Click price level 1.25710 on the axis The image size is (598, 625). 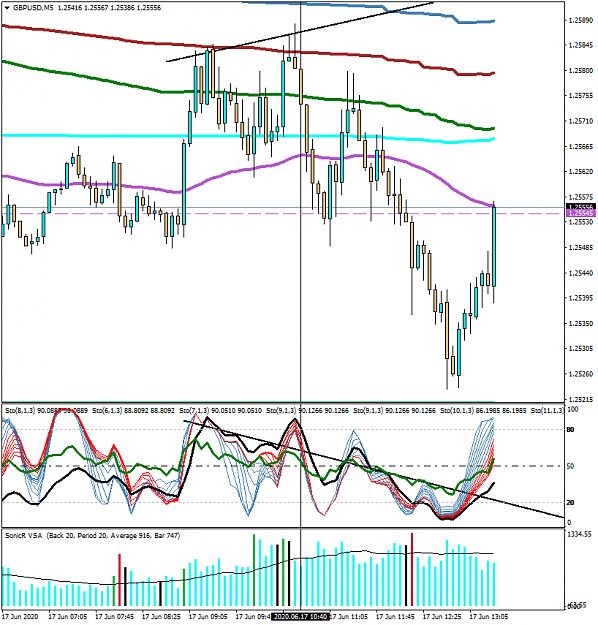coord(580,121)
